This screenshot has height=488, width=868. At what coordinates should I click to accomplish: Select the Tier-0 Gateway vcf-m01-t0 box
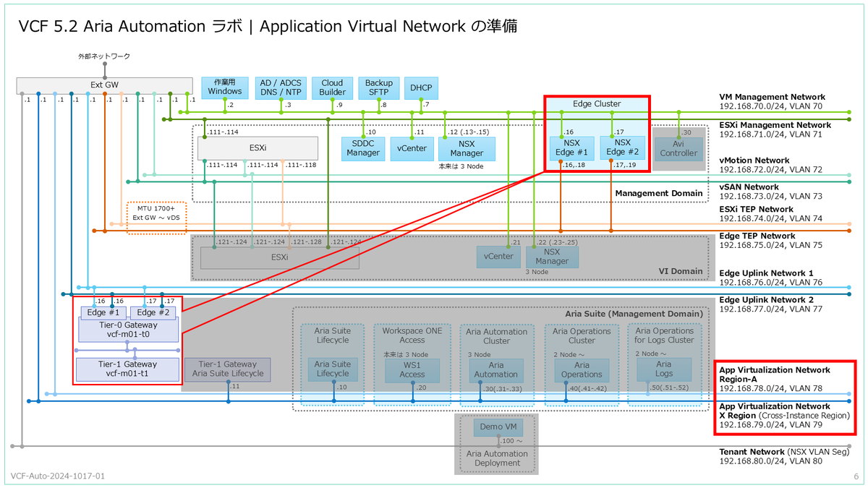pos(127,330)
